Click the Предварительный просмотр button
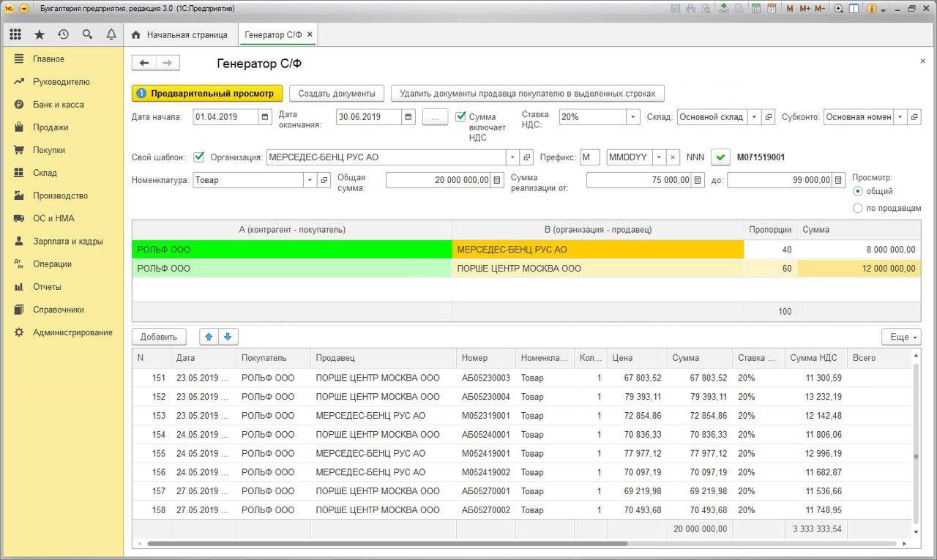Screen dimensions: 937x560 207,94
